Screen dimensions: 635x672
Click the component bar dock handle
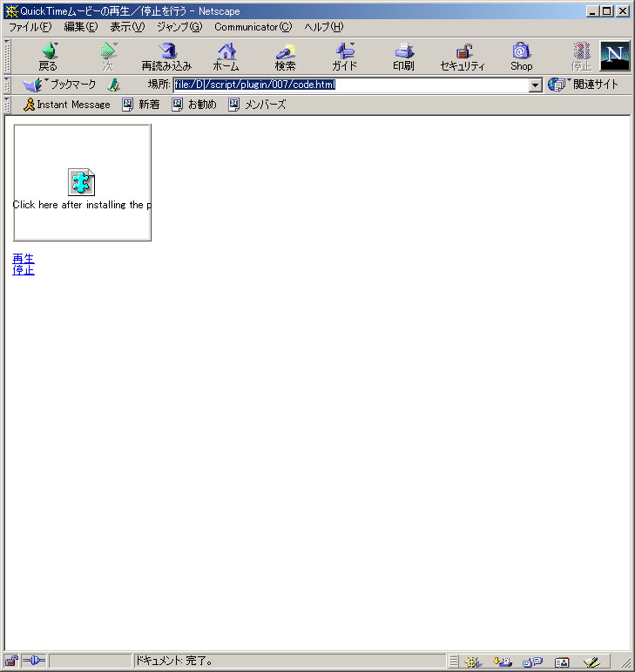[454, 662]
